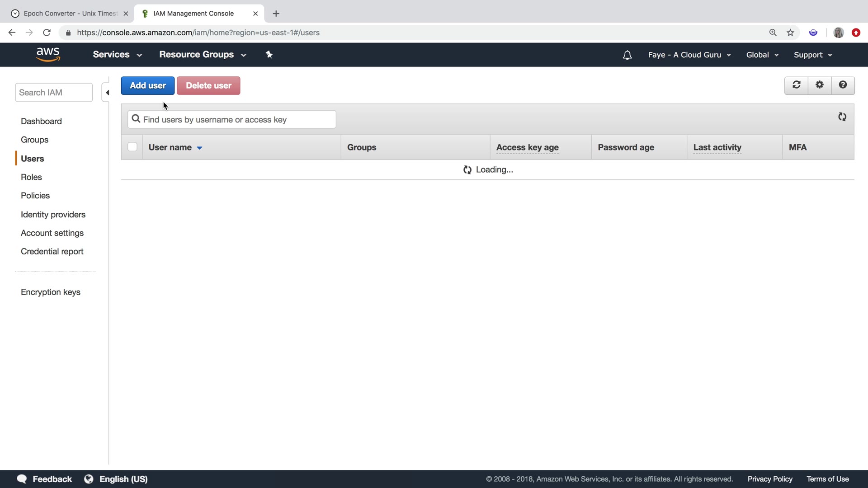Open the Resource Groups dropdown
Viewport: 868px width, 488px height.
(x=202, y=55)
